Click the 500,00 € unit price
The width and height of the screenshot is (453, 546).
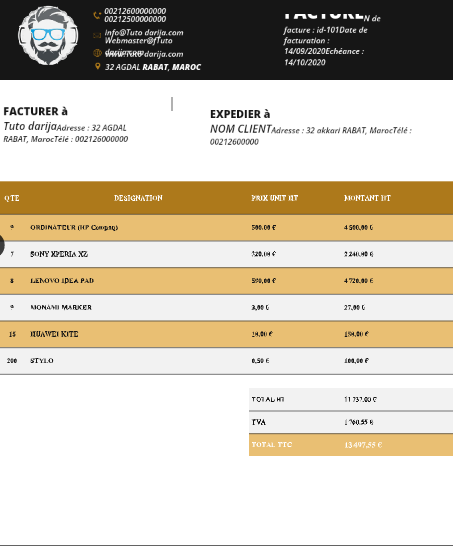264,227
